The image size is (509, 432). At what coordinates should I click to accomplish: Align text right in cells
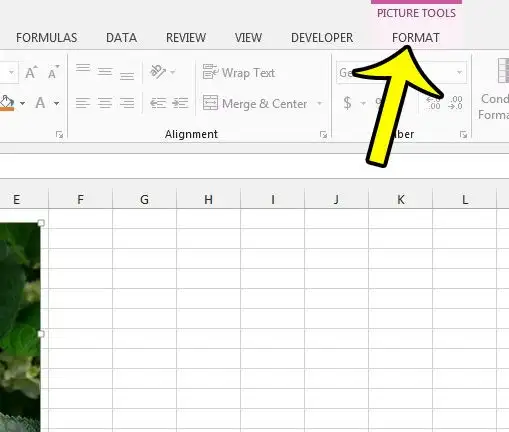[127, 103]
